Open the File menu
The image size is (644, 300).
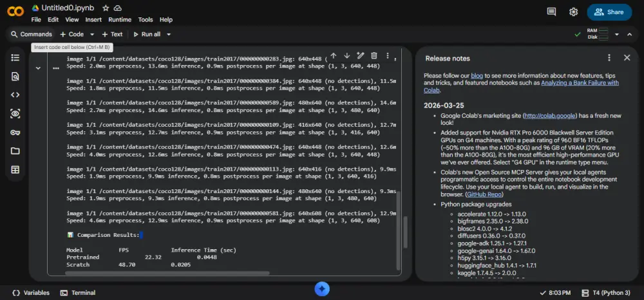point(36,20)
